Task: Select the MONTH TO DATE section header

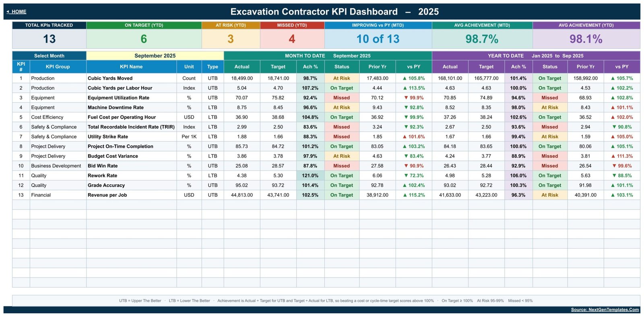Action: tap(328, 56)
